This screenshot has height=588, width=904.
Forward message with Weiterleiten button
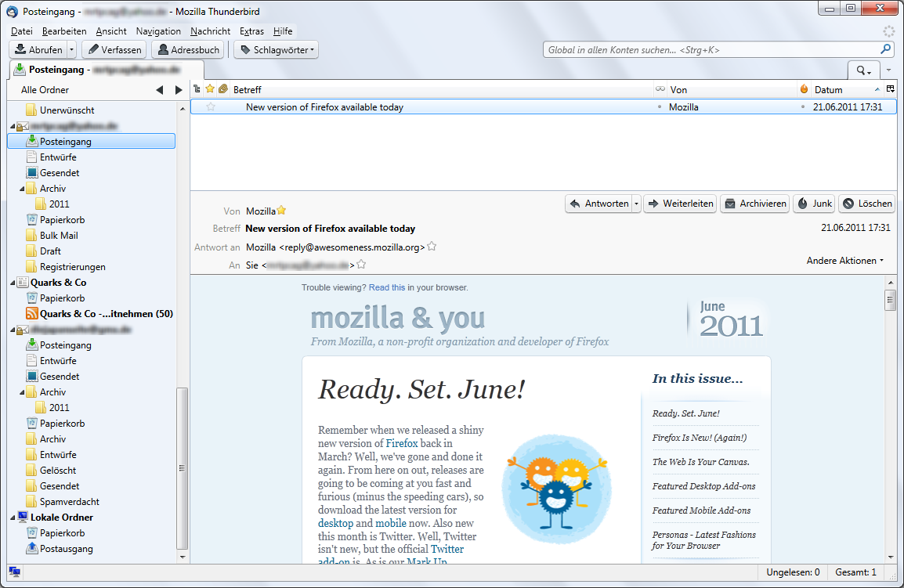pos(680,204)
